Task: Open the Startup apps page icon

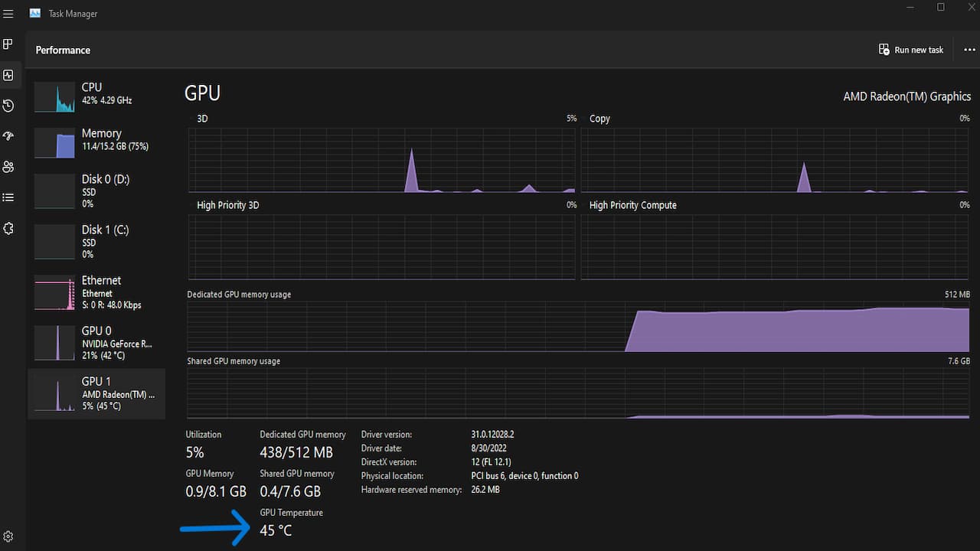Action: pyautogui.click(x=8, y=136)
